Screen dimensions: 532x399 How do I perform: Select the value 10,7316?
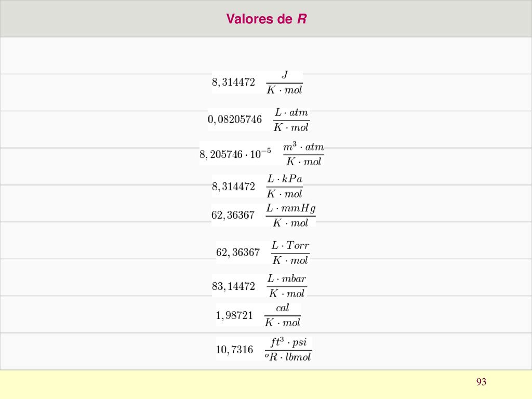234,350
